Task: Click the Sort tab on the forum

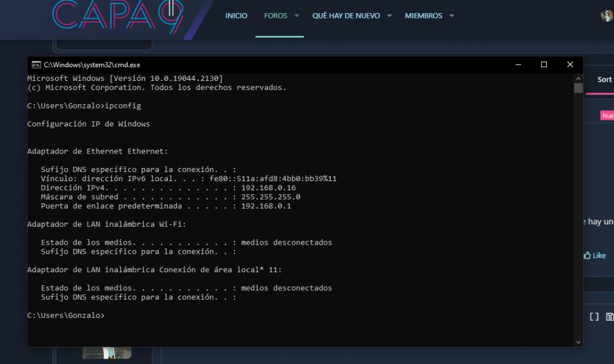Action: coord(604,80)
